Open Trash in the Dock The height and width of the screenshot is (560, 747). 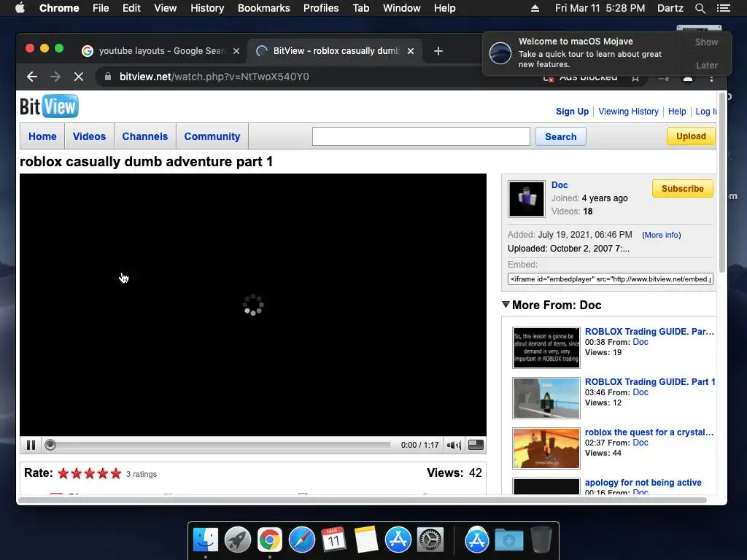coord(541,540)
